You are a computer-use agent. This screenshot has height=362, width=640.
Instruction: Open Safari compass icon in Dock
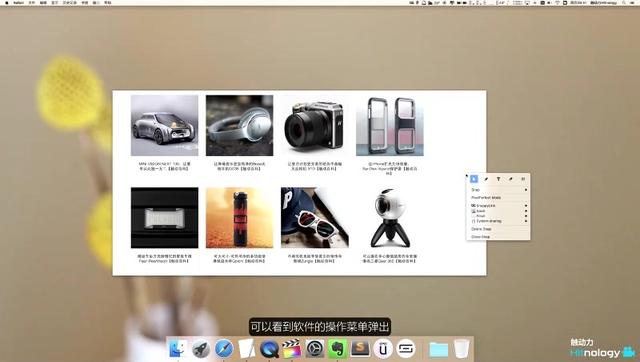pos(224,349)
